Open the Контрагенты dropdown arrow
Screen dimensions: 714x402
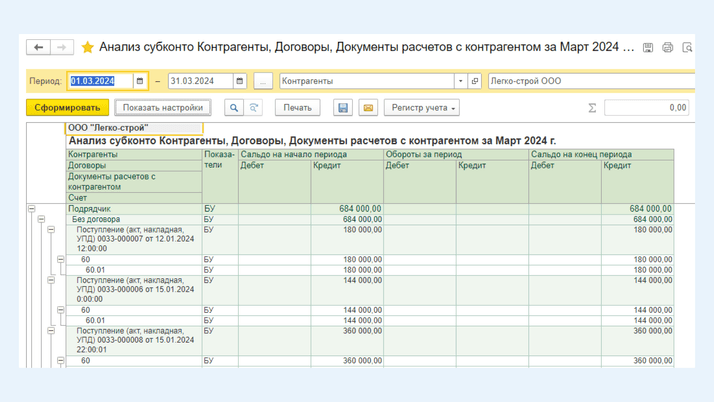[x=460, y=81]
